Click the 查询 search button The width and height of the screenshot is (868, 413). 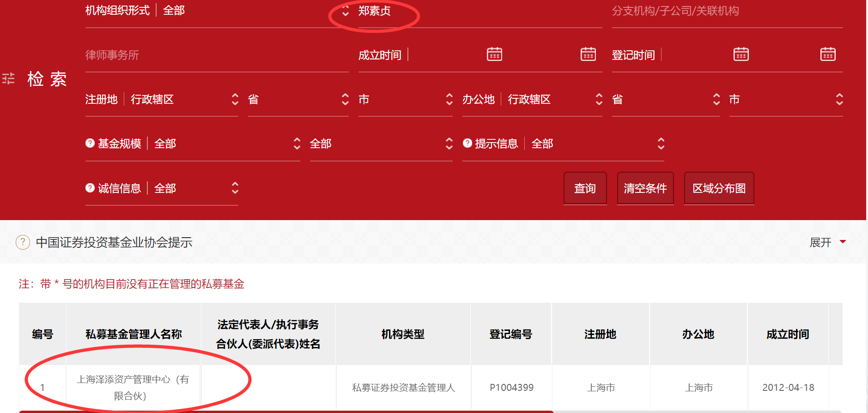(585, 188)
